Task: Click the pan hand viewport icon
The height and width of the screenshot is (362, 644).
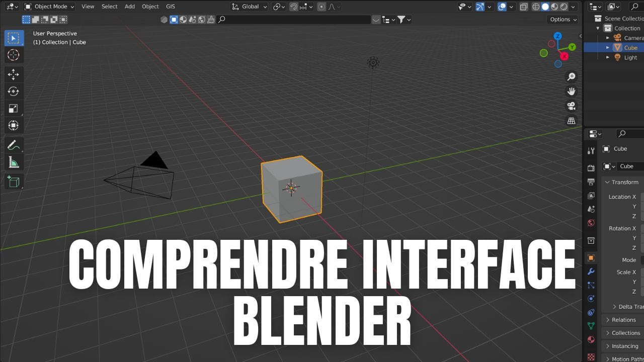Action: coord(571,92)
